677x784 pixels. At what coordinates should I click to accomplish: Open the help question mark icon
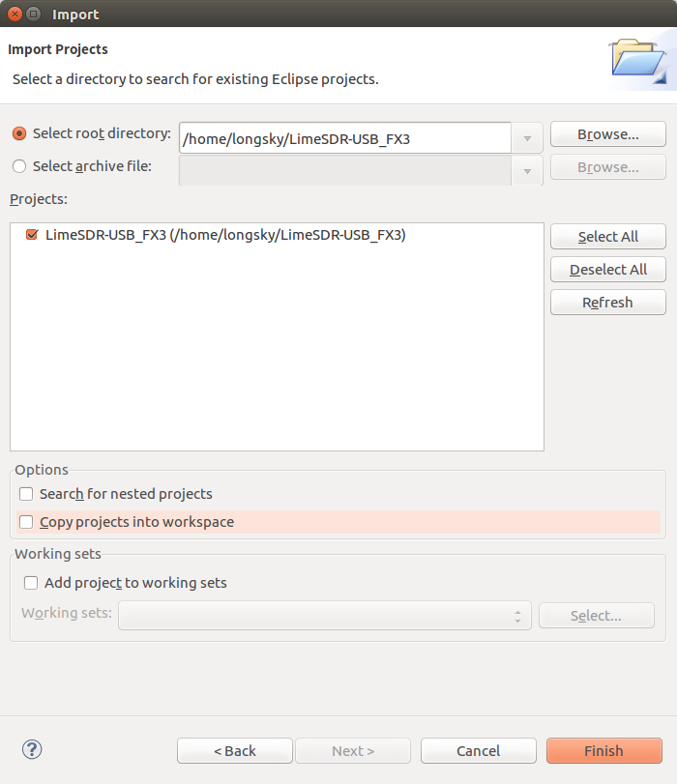coord(32,749)
